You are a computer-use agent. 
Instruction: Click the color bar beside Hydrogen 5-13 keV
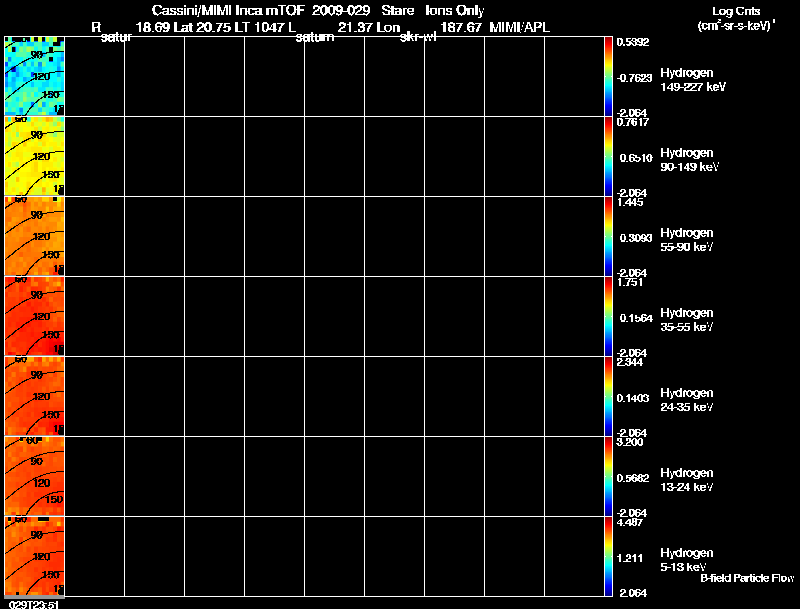pos(608,556)
